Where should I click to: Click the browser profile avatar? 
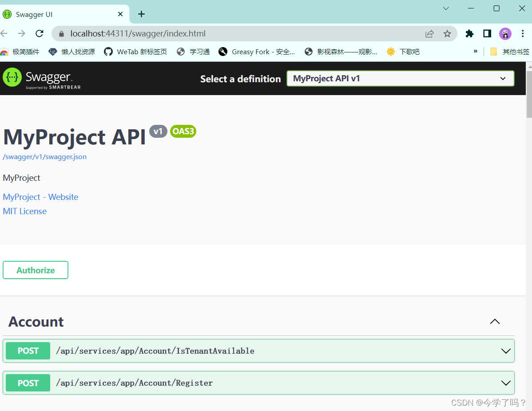(x=505, y=33)
